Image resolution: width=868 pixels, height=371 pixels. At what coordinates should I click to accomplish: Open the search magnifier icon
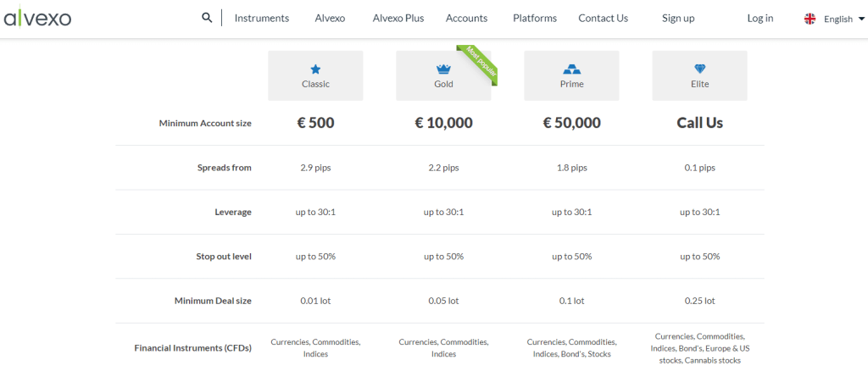pyautogui.click(x=207, y=18)
